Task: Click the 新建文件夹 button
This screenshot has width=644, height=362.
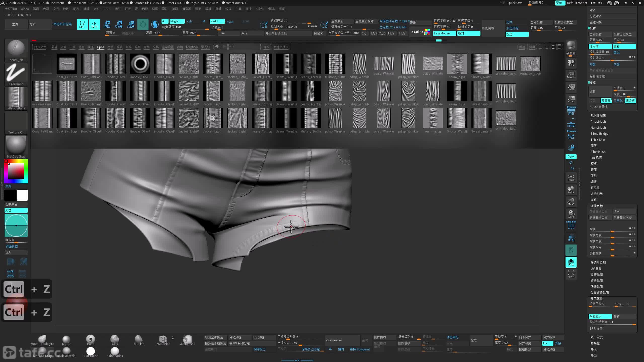Action: point(281,47)
